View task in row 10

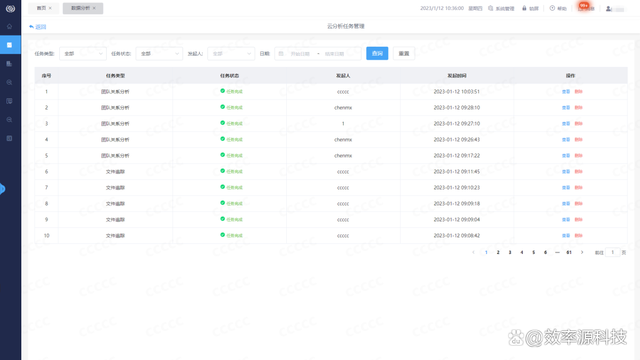566,236
